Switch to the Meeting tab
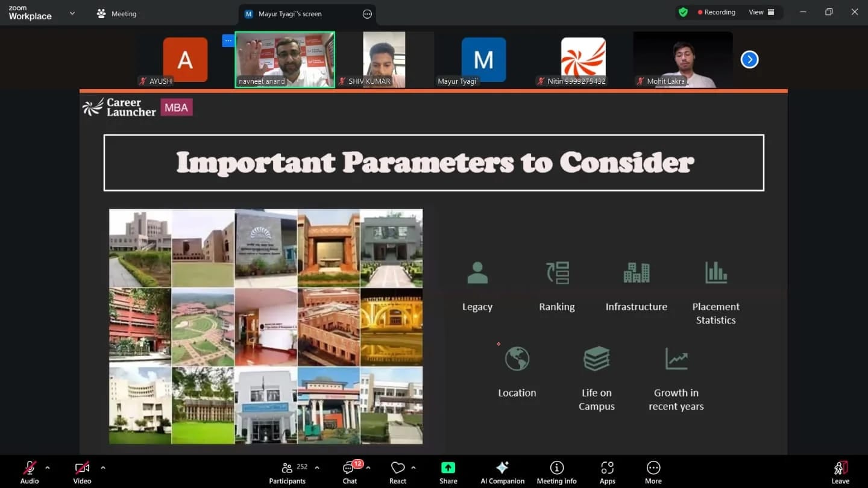Image resolution: width=868 pixels, height=488 pixels. pos(117,14)
